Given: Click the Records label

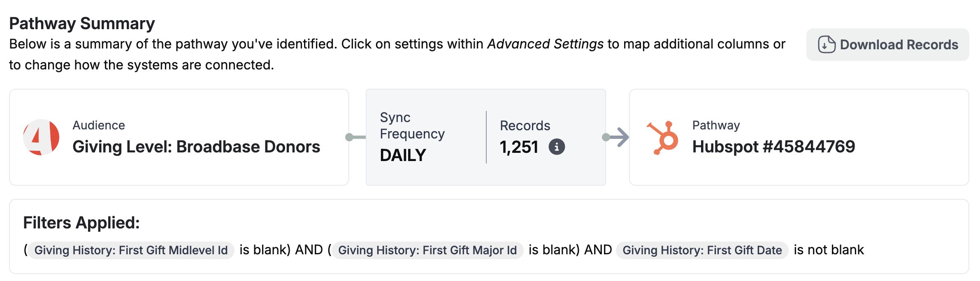Looking at the screenshot, I should point(525,126).
